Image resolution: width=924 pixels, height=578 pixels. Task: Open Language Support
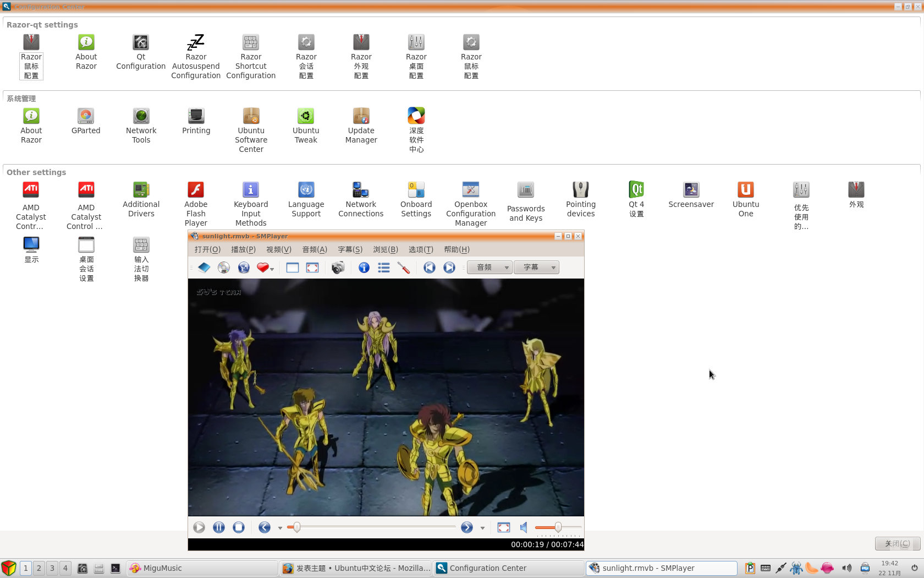[x=306, y=199]
